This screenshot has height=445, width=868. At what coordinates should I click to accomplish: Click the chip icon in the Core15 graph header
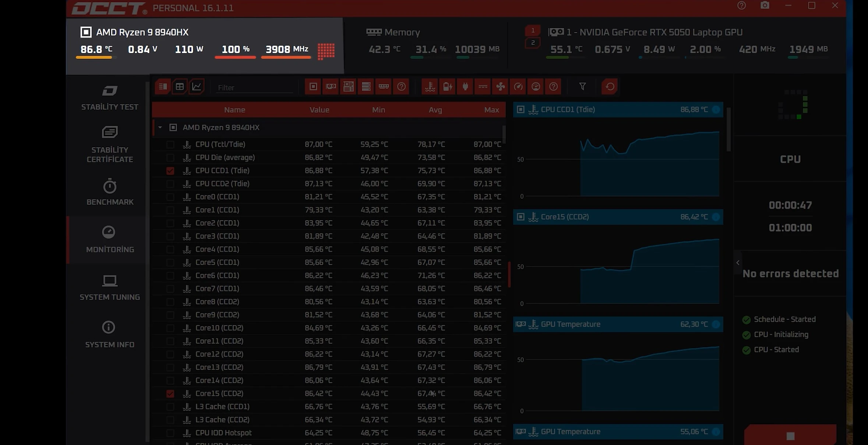pos(521,217)
